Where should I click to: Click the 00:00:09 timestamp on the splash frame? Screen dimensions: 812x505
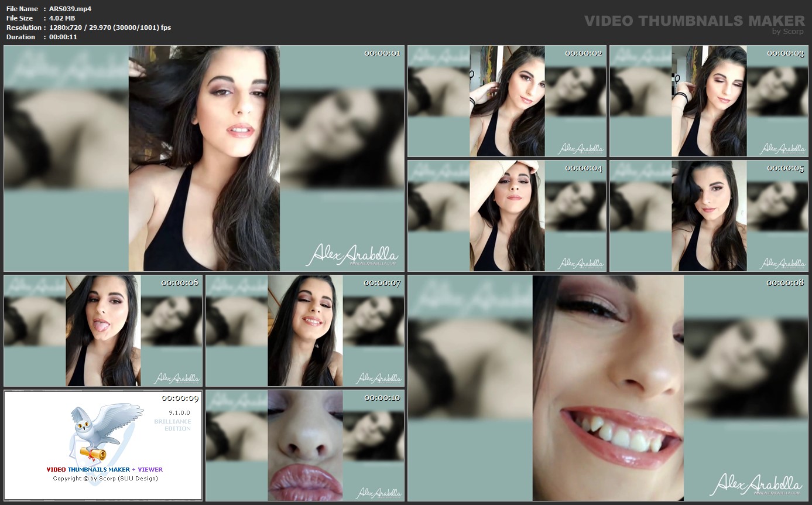click(180, 398)
